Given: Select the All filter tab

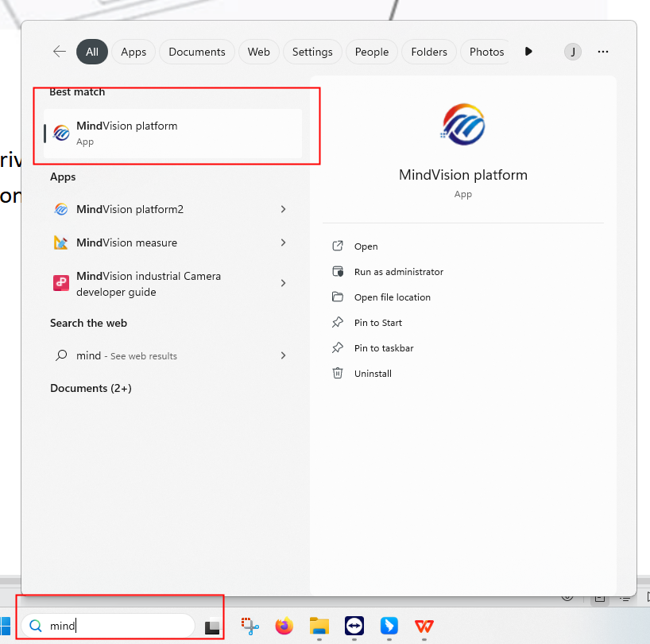Looking at the screenshot, I should click(x=92, y=52).
